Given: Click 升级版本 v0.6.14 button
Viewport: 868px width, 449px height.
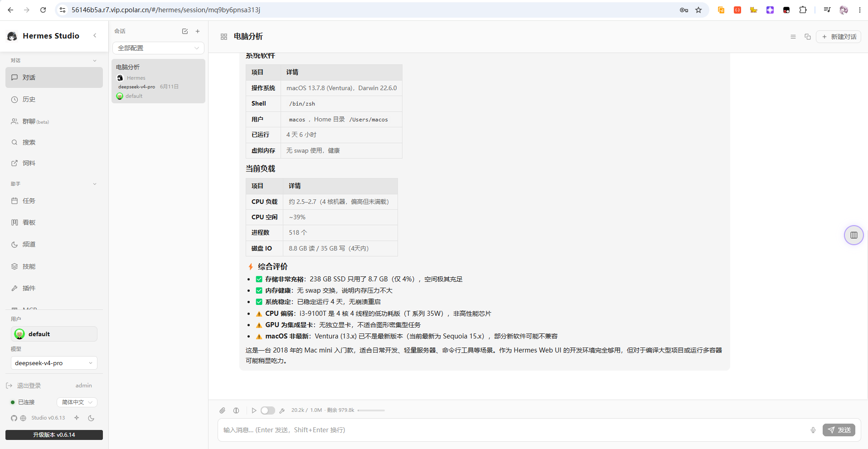Looking at the screenshot, I should 54,435.
